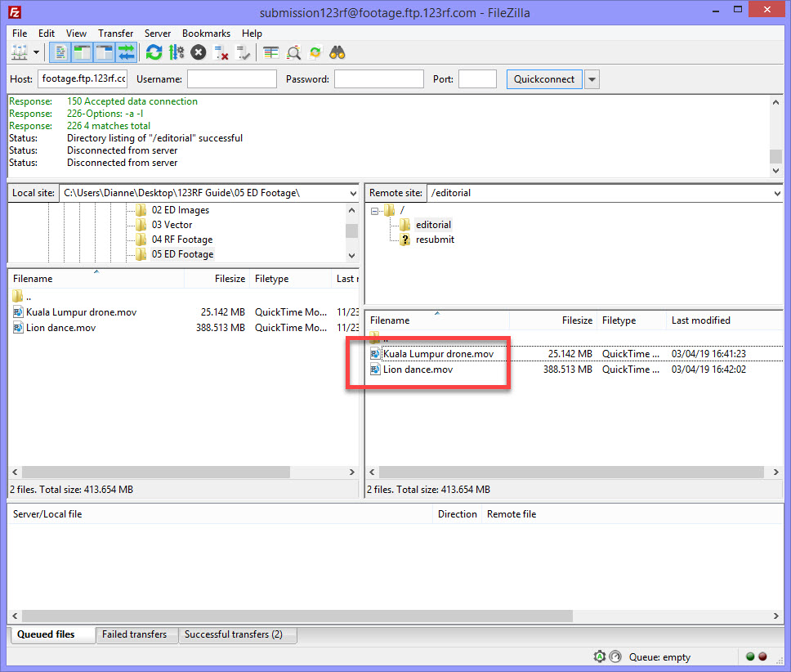
Task: Open the Site Manager icon
Action: tap(20, 52)
